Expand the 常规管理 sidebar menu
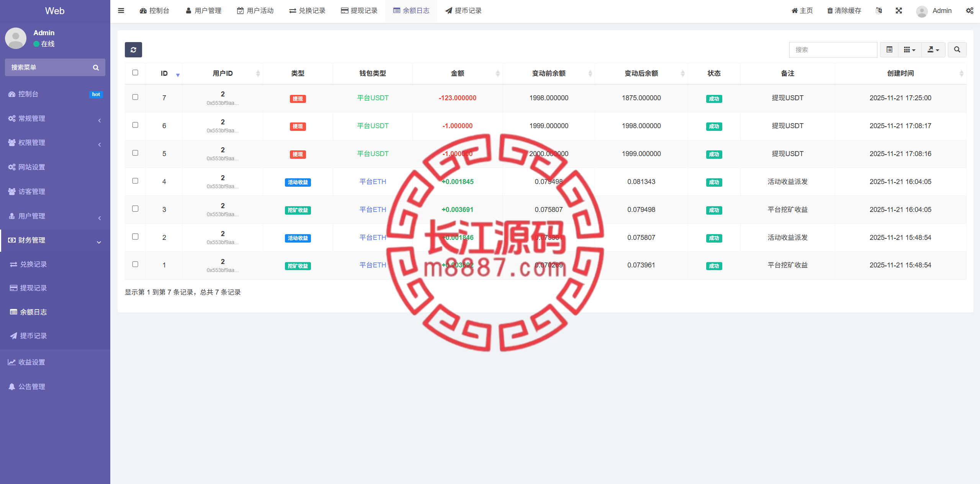The height and width of the screenshot is (484, 980). [55, 119]
